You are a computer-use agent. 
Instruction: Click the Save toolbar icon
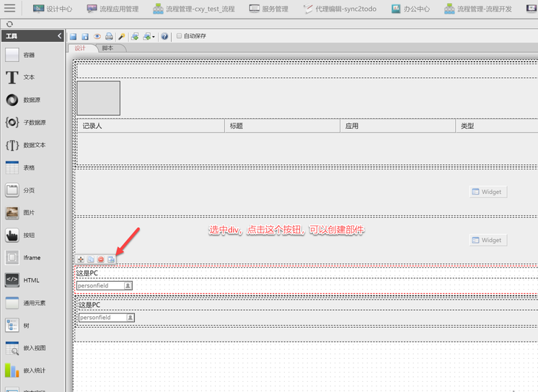tap(73, 36)
